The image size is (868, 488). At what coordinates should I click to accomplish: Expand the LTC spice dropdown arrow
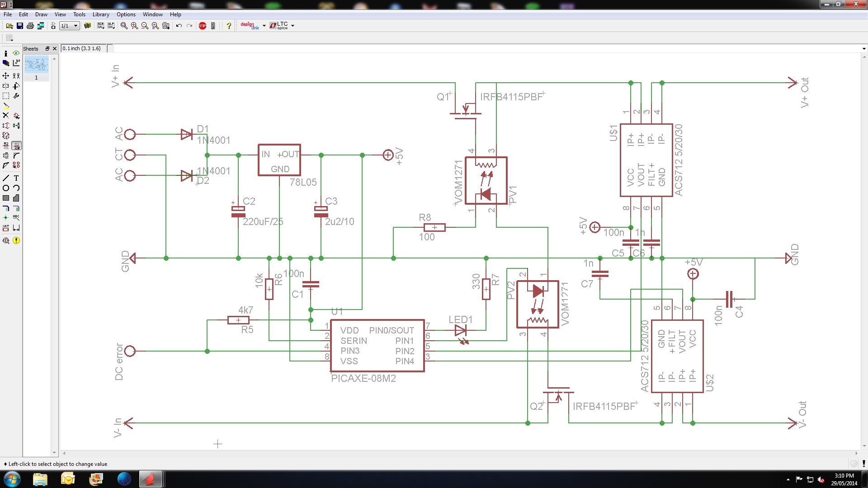(x=293, y=26)
